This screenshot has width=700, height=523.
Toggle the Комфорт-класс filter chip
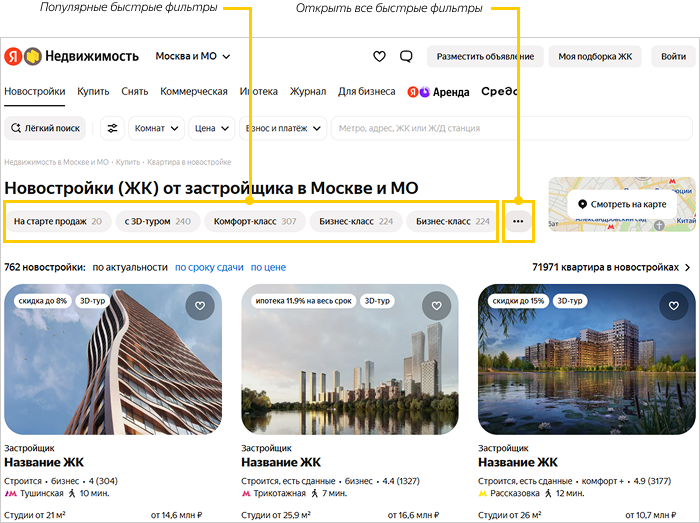[255, 221]
